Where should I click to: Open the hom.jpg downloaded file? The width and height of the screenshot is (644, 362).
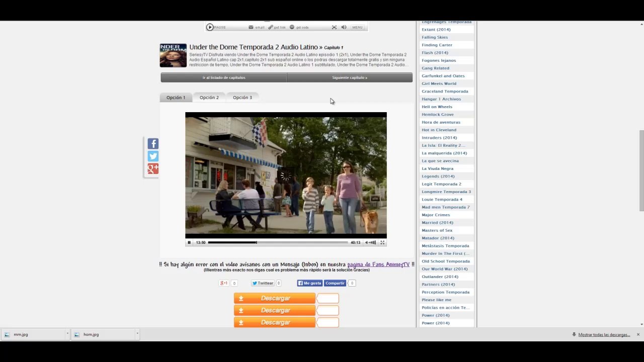click(103, 334)
